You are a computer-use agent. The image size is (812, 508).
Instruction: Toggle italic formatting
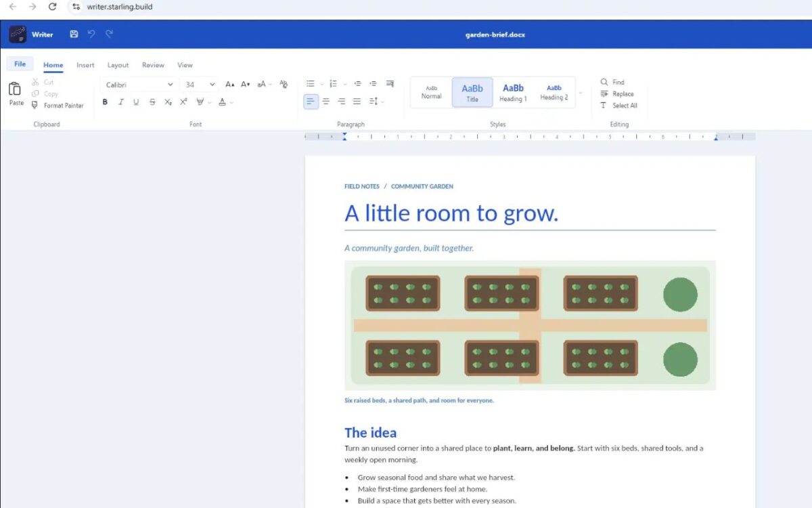coord(120,102)
